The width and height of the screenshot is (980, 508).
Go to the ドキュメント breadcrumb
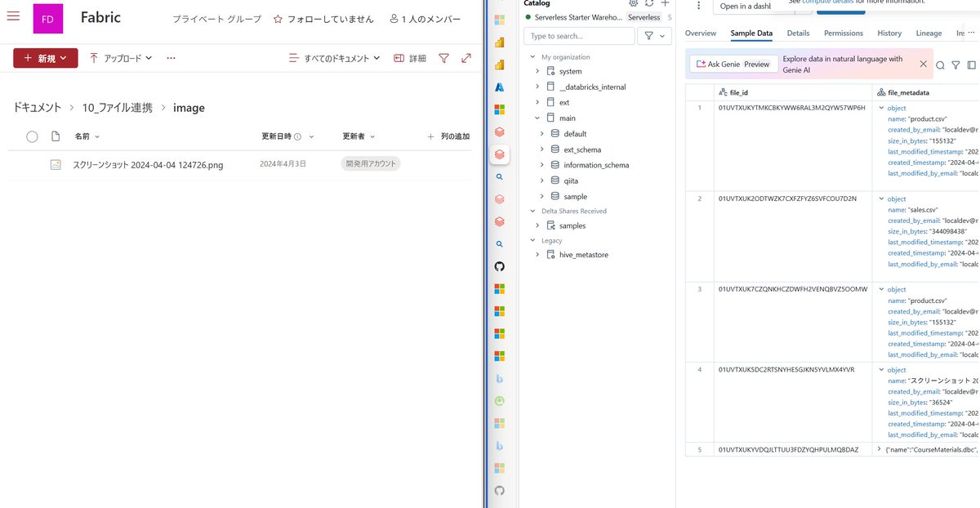[x=37, y=108]
